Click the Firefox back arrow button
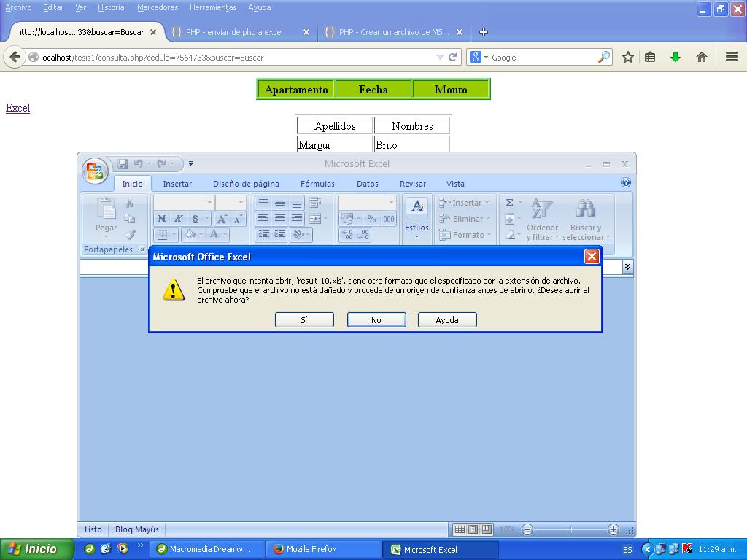Viewport: 747px width, 560px height. (15, 58)
